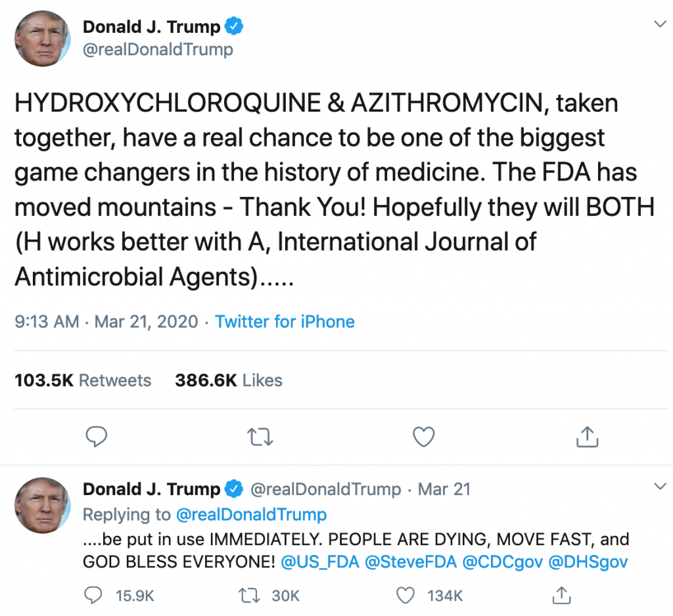This screenshot has height=616, width=673.
Task: Like the main tweet with heart icon
Action: 424,437
